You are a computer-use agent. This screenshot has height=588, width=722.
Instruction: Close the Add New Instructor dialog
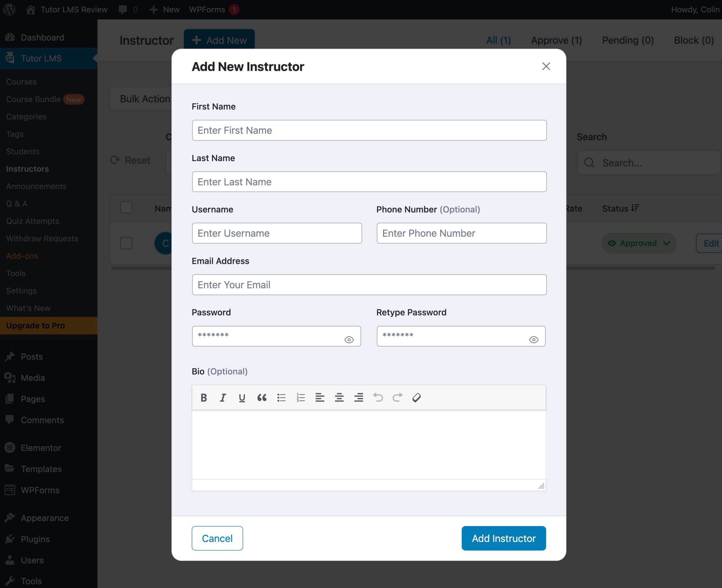(x=546, y=66)
